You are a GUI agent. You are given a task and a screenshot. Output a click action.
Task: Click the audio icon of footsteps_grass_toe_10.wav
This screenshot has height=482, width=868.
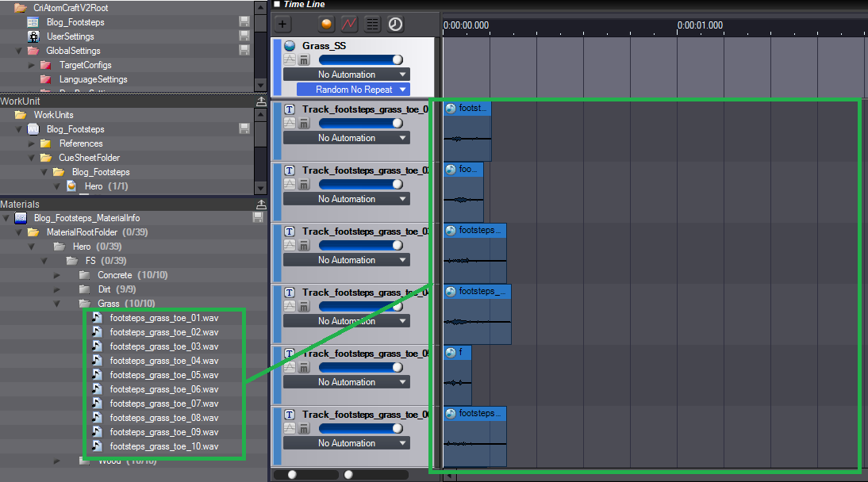coord(98,446)
